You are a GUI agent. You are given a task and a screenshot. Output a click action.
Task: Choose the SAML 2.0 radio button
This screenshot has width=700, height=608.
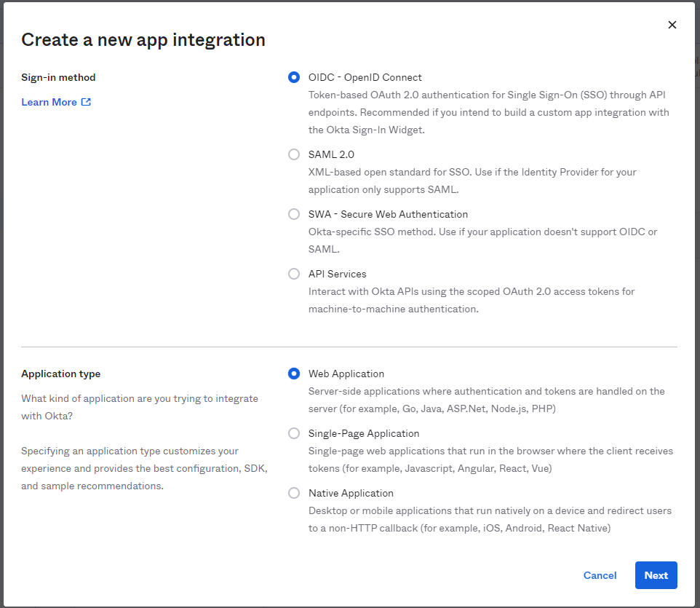tap(294, 154)
